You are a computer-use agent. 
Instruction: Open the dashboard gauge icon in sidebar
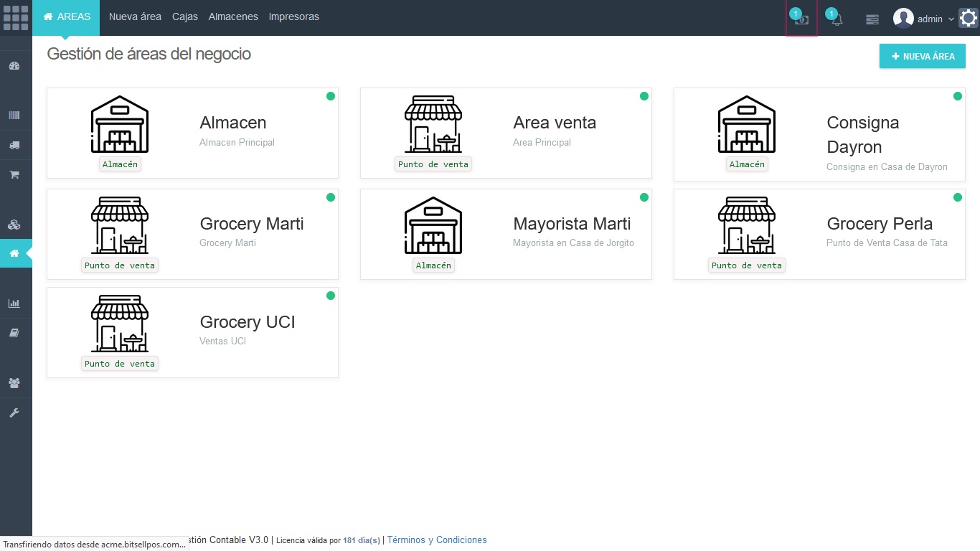point(14,66)
